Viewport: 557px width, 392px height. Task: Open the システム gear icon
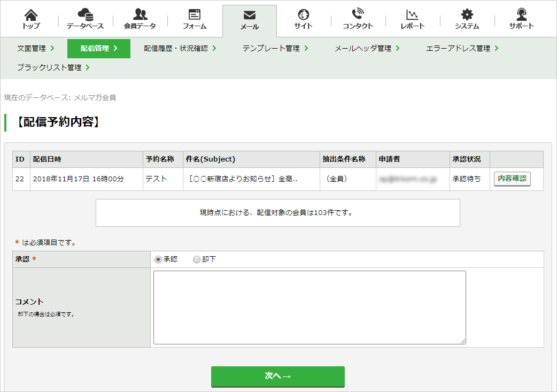coord(467,14)
